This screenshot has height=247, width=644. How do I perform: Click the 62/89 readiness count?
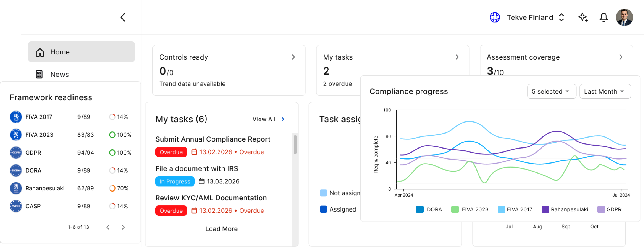[x=86, y=188]
